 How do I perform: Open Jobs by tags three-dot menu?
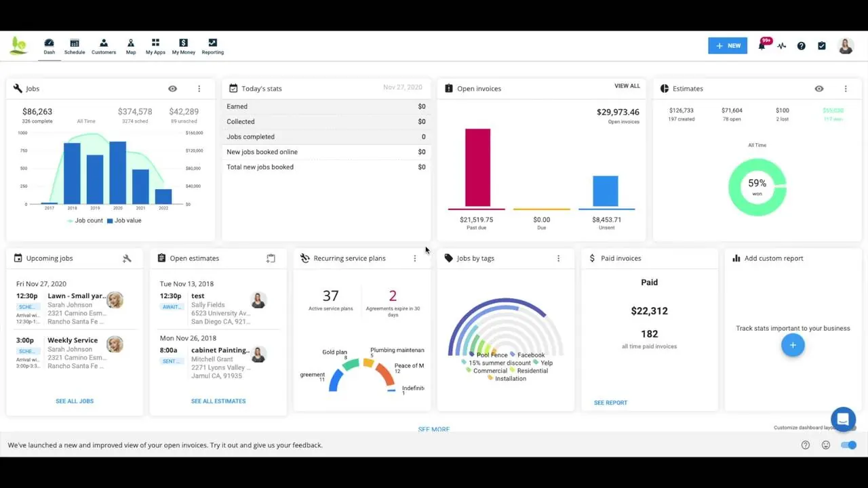(558, 258)
